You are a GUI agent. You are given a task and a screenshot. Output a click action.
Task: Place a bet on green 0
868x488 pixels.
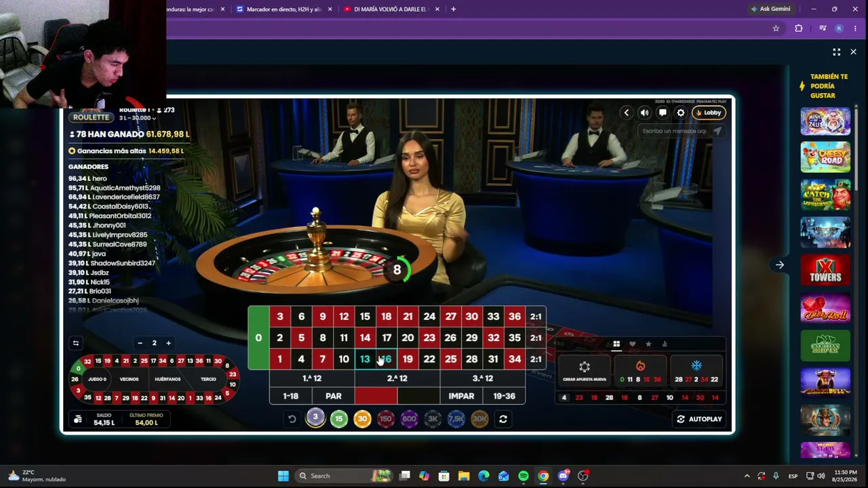pos(258,338)
